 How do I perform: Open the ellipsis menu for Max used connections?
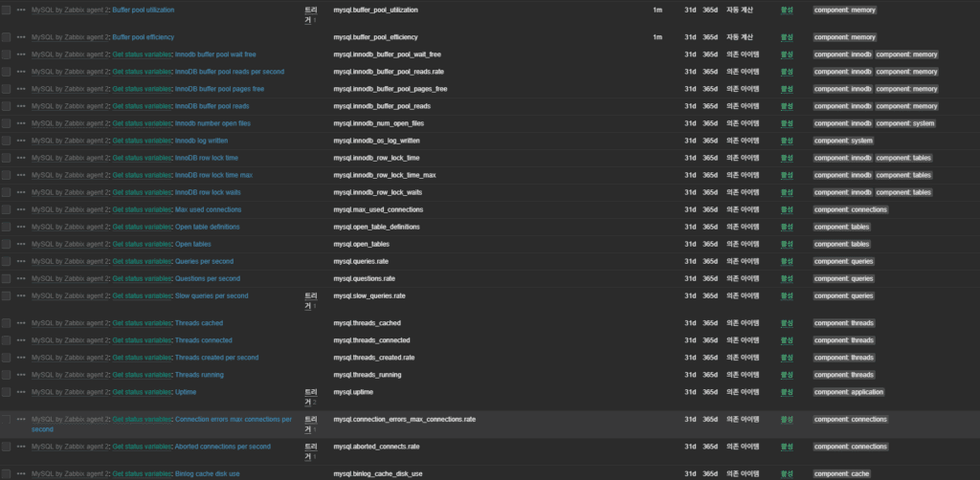click(21, 209)
